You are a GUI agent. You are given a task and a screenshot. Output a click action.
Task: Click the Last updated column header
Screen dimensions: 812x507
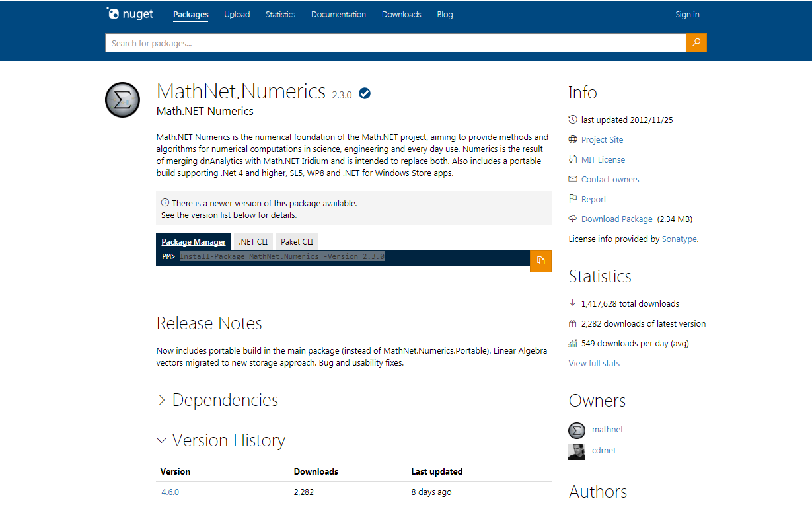point(437,471)
